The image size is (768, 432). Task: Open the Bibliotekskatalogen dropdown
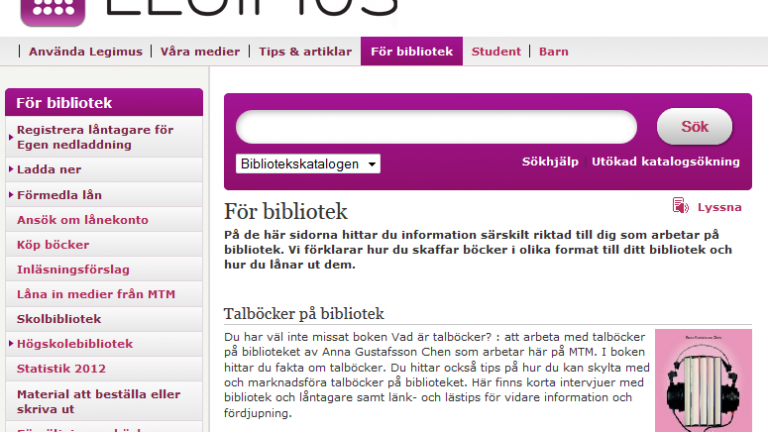[308, 164]
